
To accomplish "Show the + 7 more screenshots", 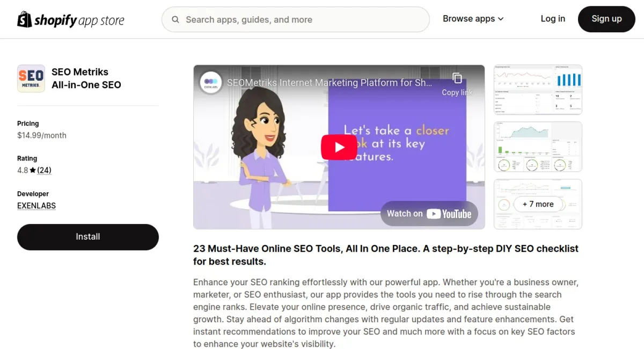I will coord(538,204).
